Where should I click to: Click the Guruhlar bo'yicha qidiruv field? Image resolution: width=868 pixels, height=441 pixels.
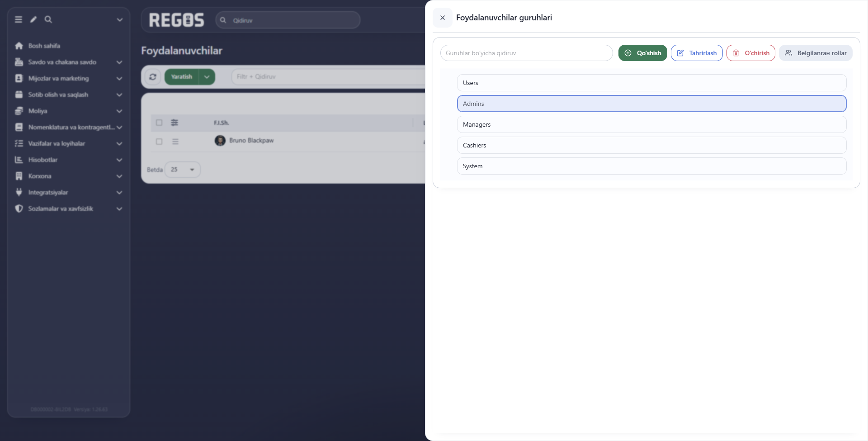(x=527, y=53)
